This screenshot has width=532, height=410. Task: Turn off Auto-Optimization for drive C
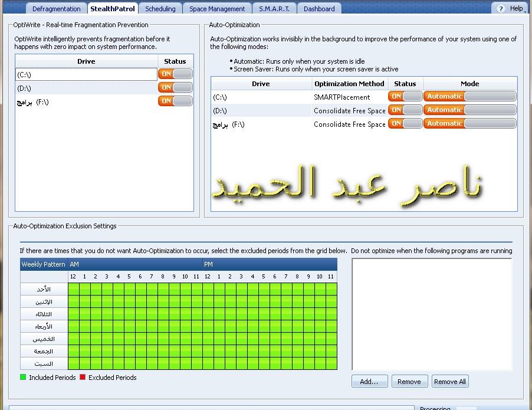pos(405,96)
